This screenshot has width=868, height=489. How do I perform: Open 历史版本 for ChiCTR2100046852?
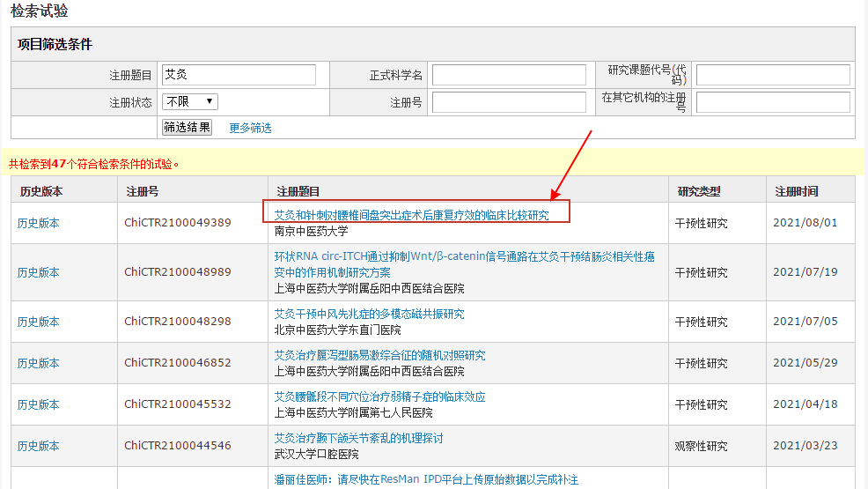click(x=39, y=364)
